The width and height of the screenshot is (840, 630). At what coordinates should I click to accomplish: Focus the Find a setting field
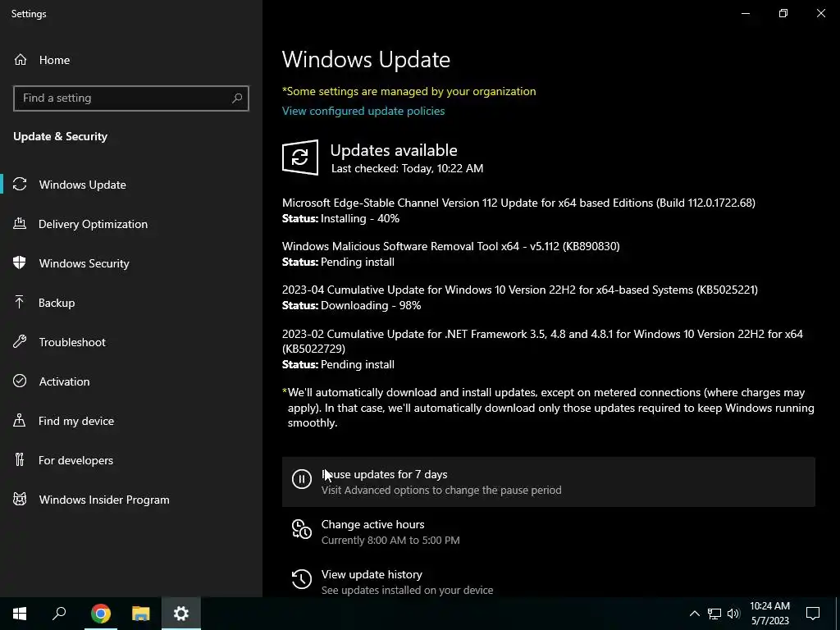point(131,98)
